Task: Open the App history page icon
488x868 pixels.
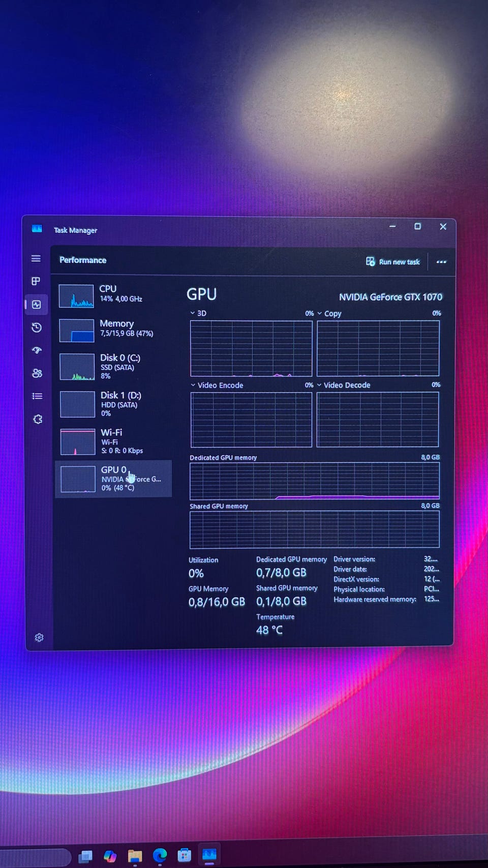Action: 37,327
